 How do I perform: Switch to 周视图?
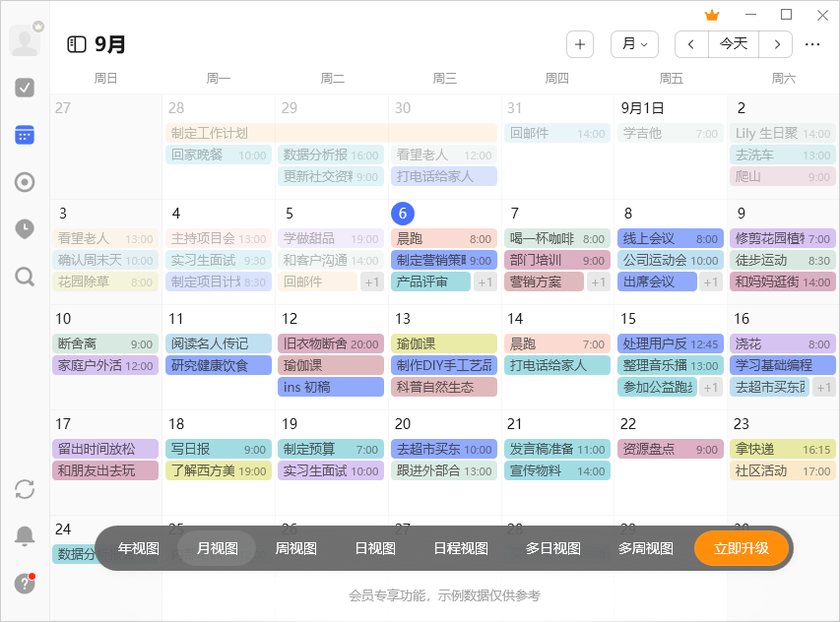(x=295, y=548)
